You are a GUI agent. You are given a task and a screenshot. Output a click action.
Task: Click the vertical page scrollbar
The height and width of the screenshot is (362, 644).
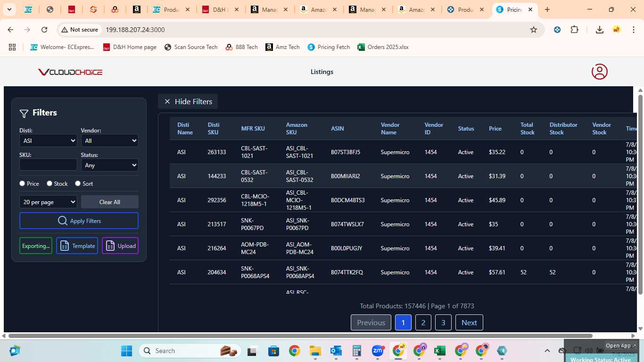pos(640,195)
